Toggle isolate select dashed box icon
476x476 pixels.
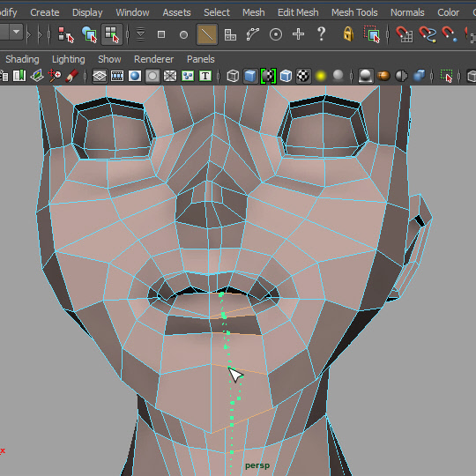[446, 76]
